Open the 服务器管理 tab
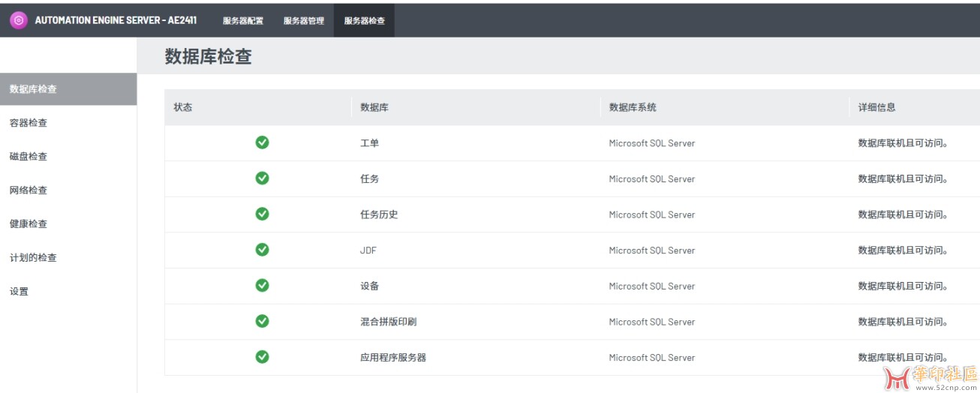 [304, 21]
